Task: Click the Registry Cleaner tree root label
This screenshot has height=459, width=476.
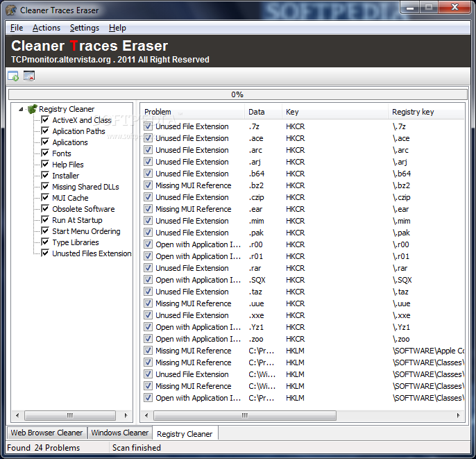Action: pos(67,109)
